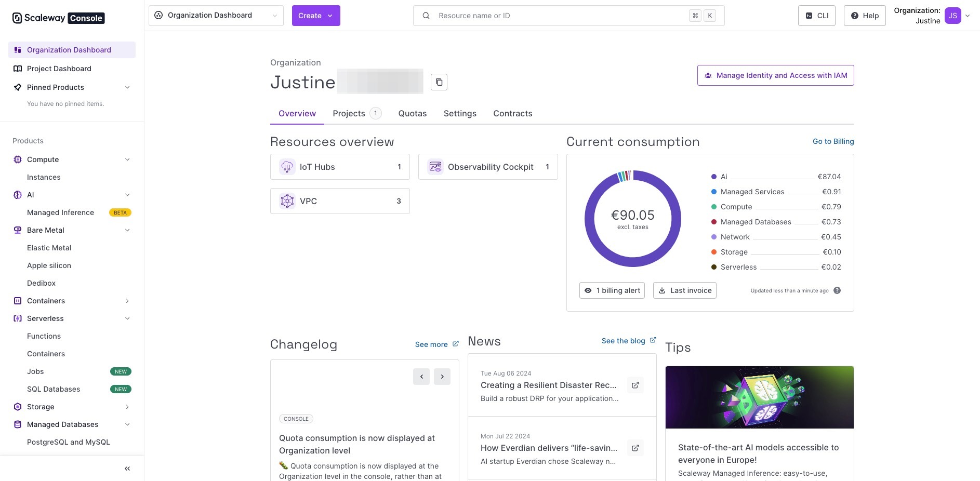
Task: View the 1 billing alert button
Action: click(612, 290)
